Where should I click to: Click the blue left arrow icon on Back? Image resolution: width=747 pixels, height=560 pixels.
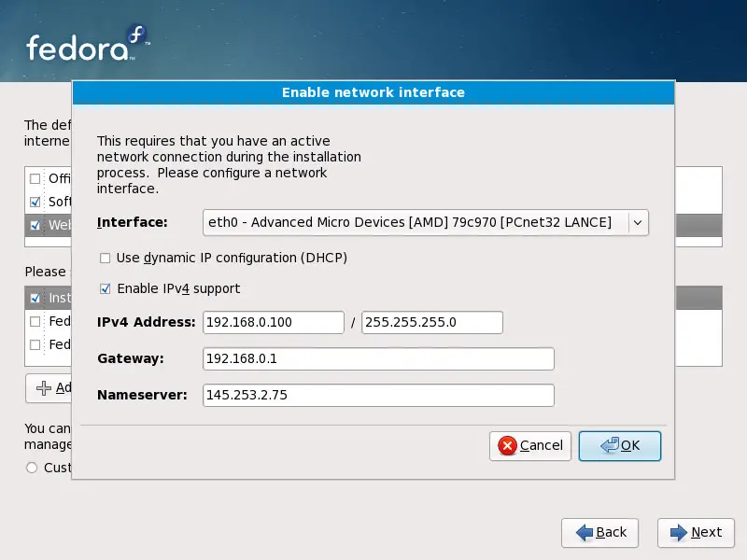[x=585, y=532]
